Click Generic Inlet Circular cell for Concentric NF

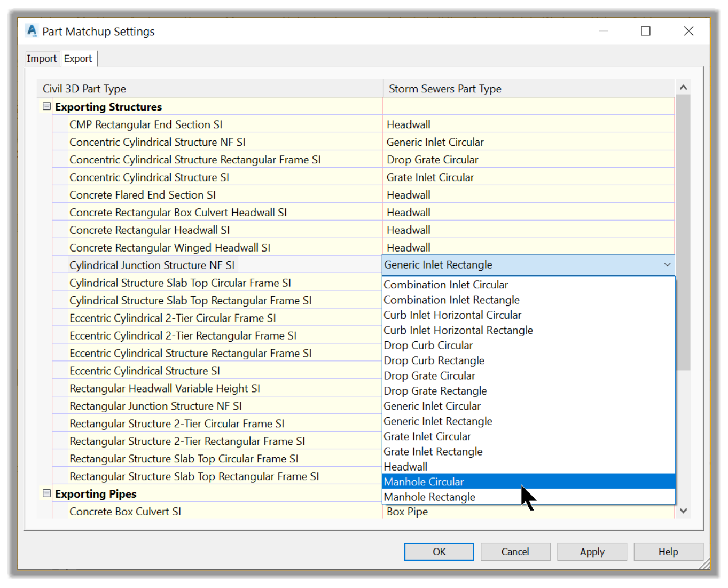tap(529, 142)
